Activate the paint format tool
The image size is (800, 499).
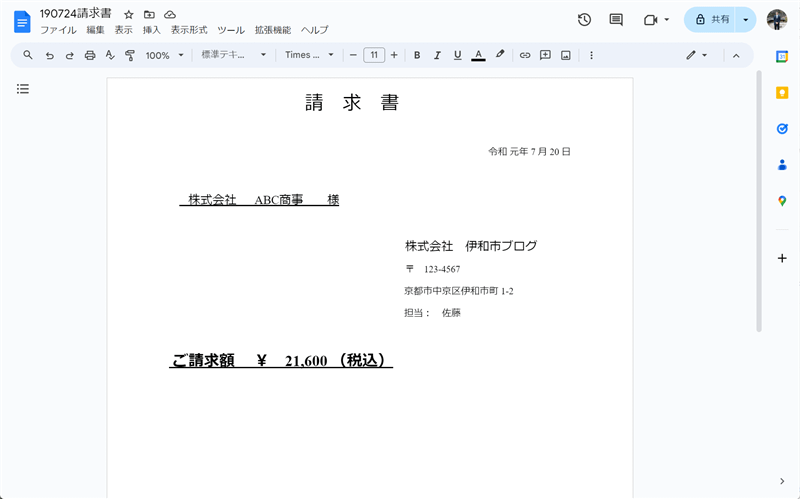point(130,55)
